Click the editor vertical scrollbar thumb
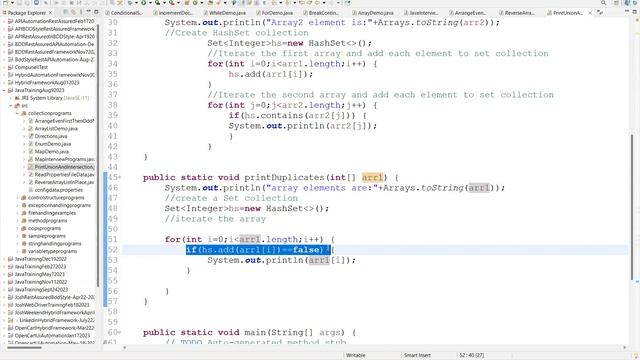The image size is (640, 360). tap(633, 207)
